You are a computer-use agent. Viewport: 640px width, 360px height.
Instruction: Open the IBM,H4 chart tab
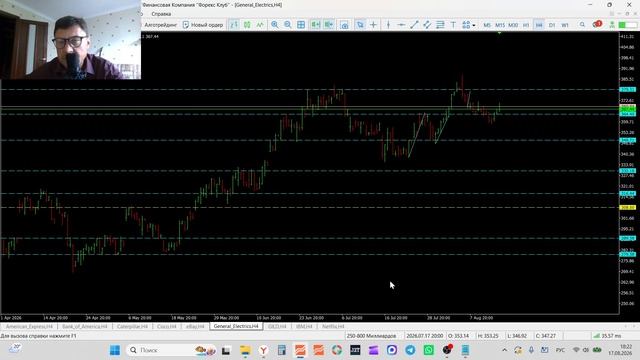click(x=304, y=327)
